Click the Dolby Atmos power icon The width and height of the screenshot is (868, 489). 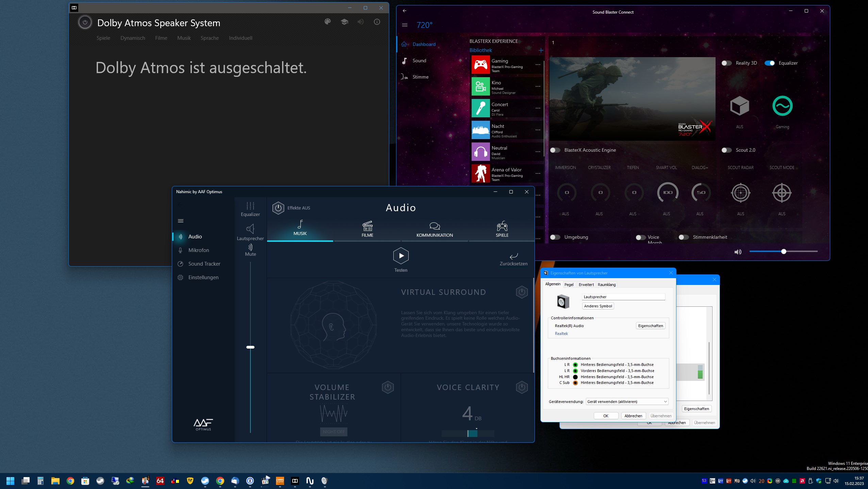coord(85,22)
